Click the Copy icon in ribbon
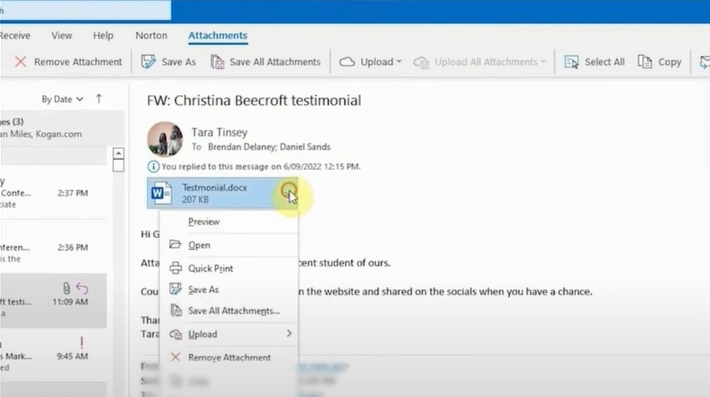This screenshot has height=397, width=710. pyautogui.click(x=644, y=62)
